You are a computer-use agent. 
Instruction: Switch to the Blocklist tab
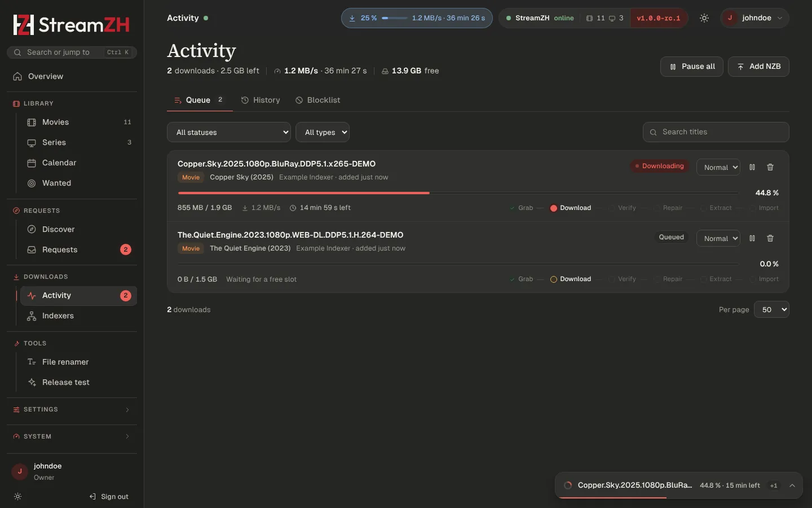coord(318,100)
